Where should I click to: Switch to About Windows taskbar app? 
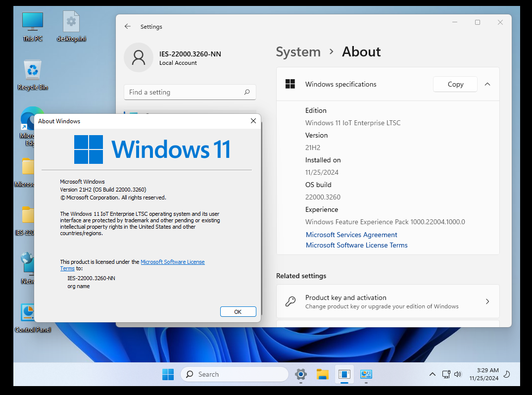tap(344, 374)
